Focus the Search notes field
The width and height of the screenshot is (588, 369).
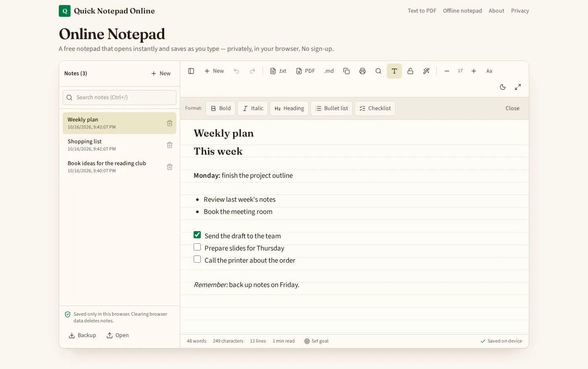119,98
